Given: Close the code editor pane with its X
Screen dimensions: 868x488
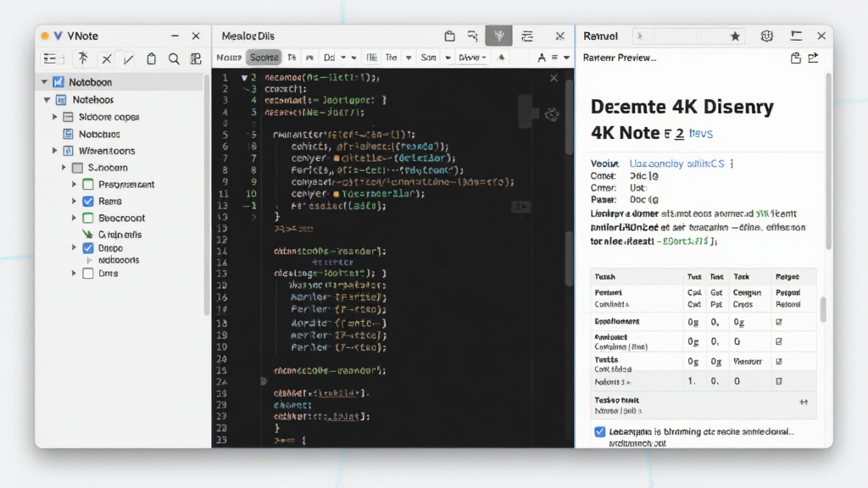Looking at the screenshot, I should [x=554, y=78].
